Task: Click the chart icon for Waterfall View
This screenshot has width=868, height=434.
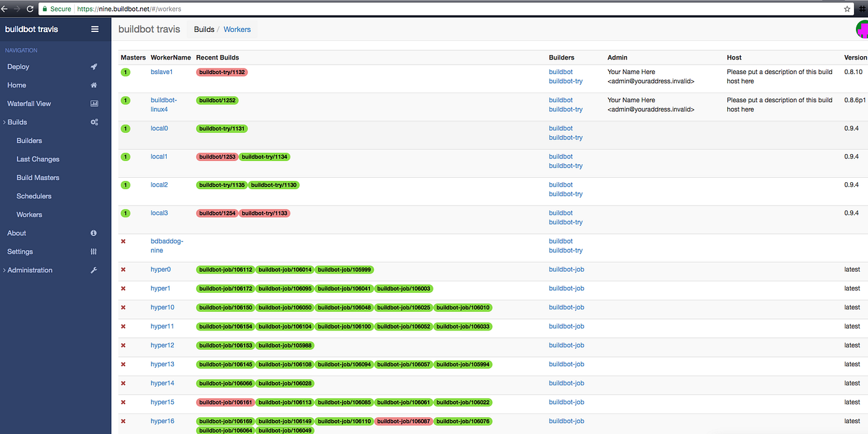Action: (x=94, y=104)
